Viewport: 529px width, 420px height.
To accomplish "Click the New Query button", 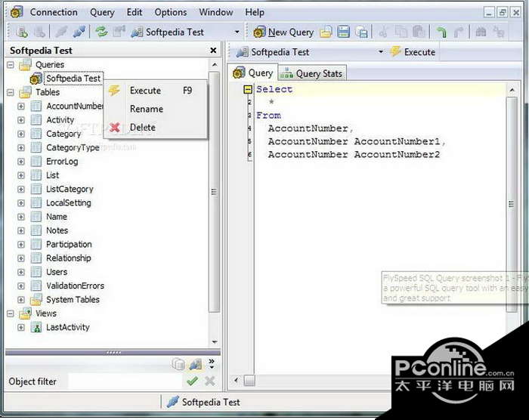I will click(x=283, y=32).
